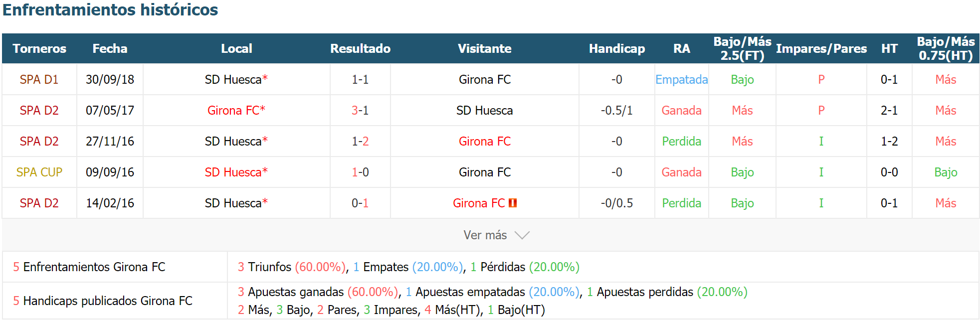The width and height of the screenshot is (980, 320).
Task: Click the Resultado column header
Action: pos(360,48)
